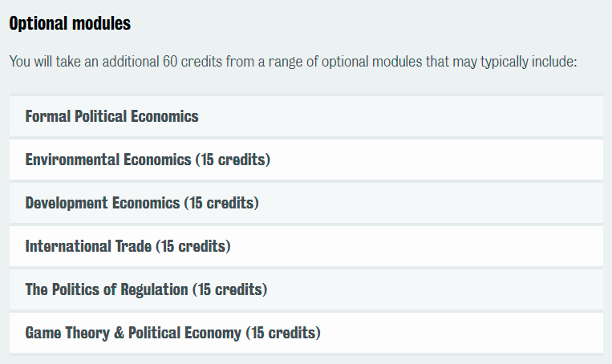Select "(15 credits)" label beside Environmental Economics
Screen dimensions: 612x364
pos(233,160)
